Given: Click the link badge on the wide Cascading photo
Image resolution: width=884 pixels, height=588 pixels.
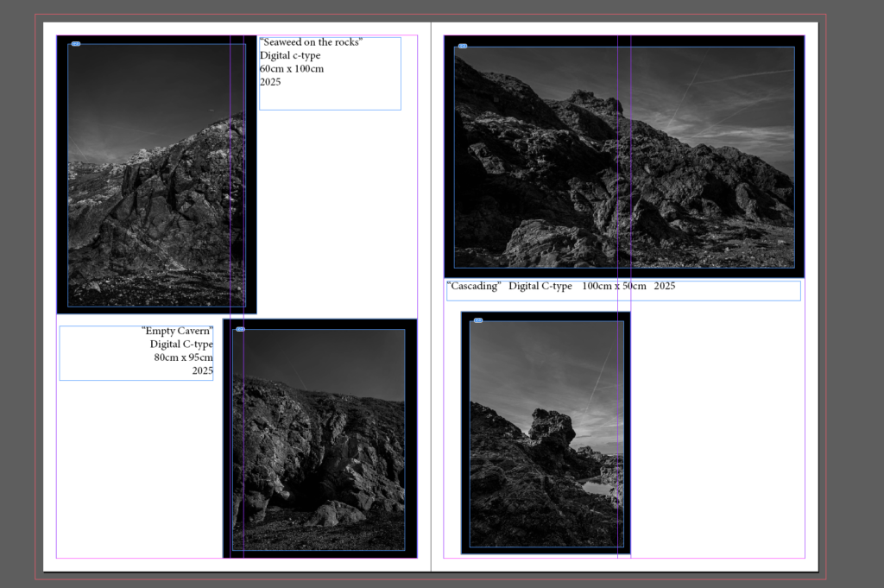Looking at the screenshot, I should pyautogui.click(x=463, y=47).
